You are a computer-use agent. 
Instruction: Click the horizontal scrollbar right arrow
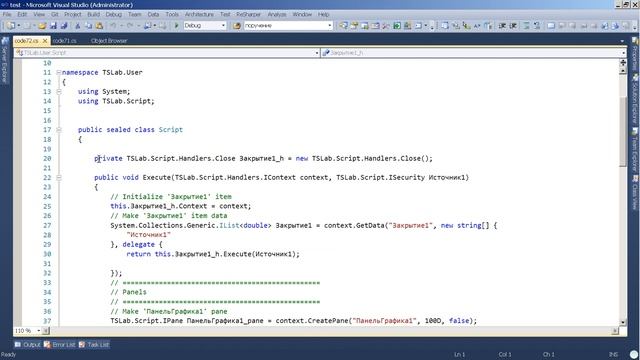point(615,331)
